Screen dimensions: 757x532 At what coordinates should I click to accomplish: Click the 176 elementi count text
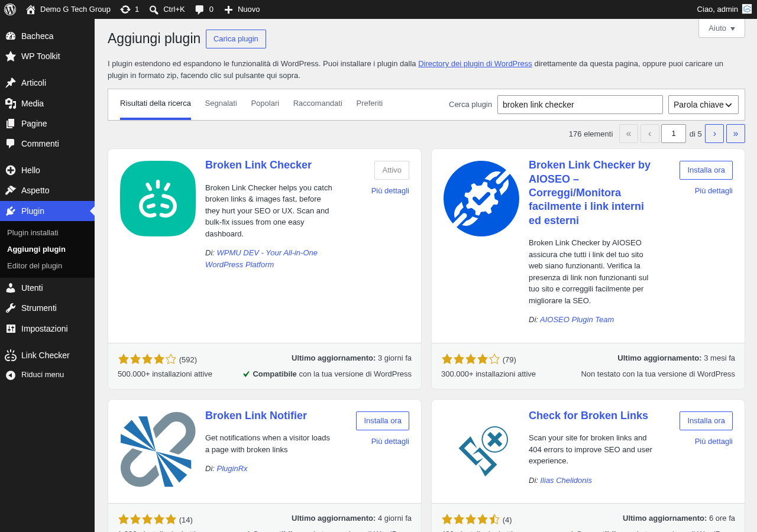tap(591, 134)
